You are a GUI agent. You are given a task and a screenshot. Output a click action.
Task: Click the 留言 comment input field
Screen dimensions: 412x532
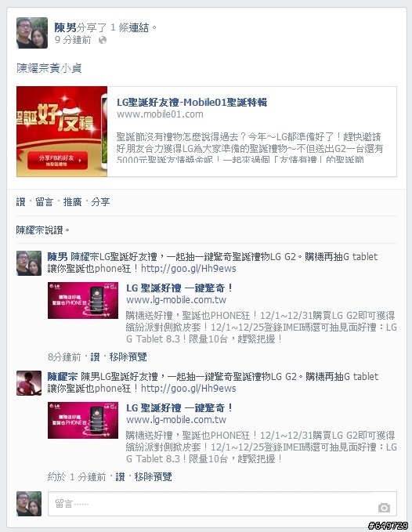click(x=222, y=504)
